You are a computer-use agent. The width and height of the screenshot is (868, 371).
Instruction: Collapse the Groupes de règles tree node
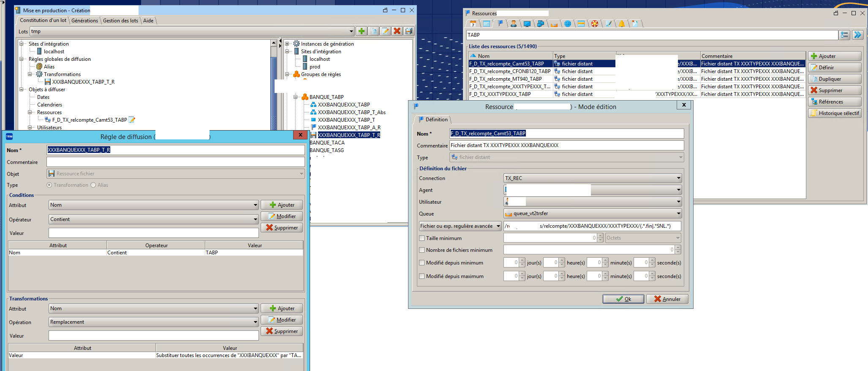pos(287,74)
